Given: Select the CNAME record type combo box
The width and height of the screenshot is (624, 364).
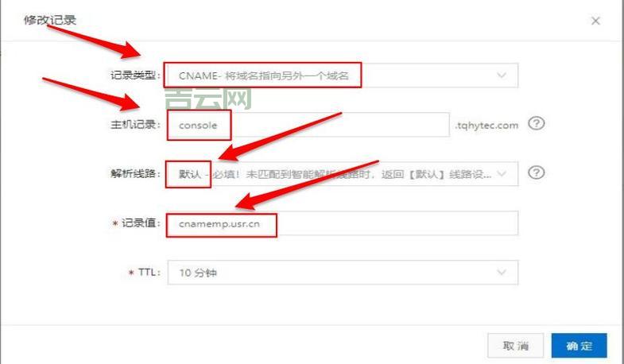Looking at the screenshot, I should (x=343, y=76).
